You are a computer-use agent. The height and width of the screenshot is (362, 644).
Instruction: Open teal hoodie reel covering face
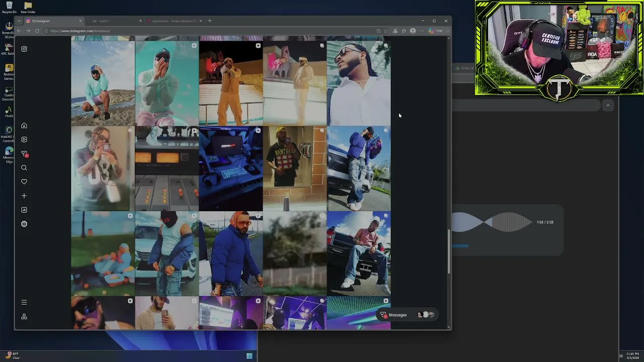(x=167, y=83)
